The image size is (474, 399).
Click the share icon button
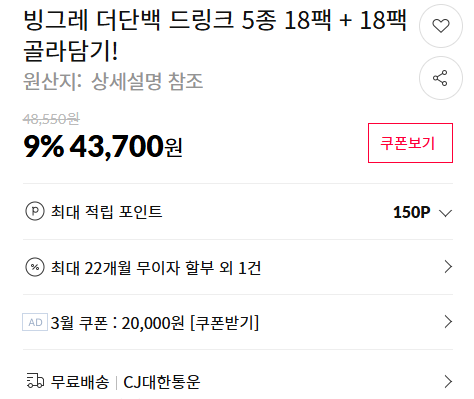pos(441,78)
